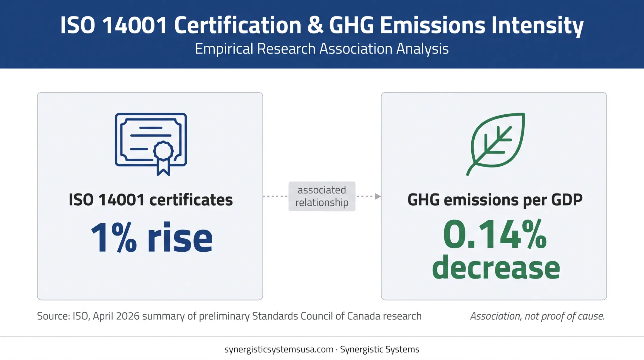Open the synergisticsystemsusa.com footer link
The image size is (644, 360).
click(x=279, y=350)
